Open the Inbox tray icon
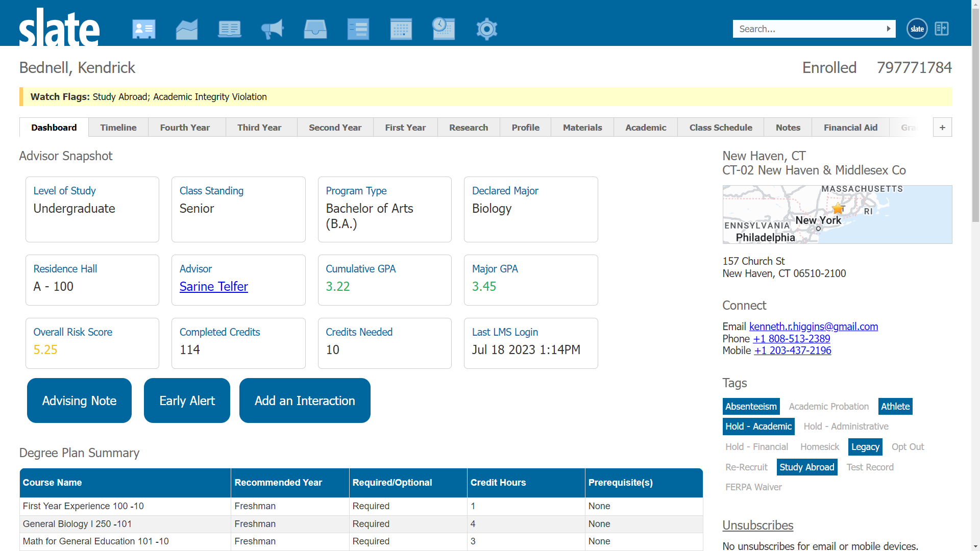Viewport: 980px width, 551px height. [315, 29]
